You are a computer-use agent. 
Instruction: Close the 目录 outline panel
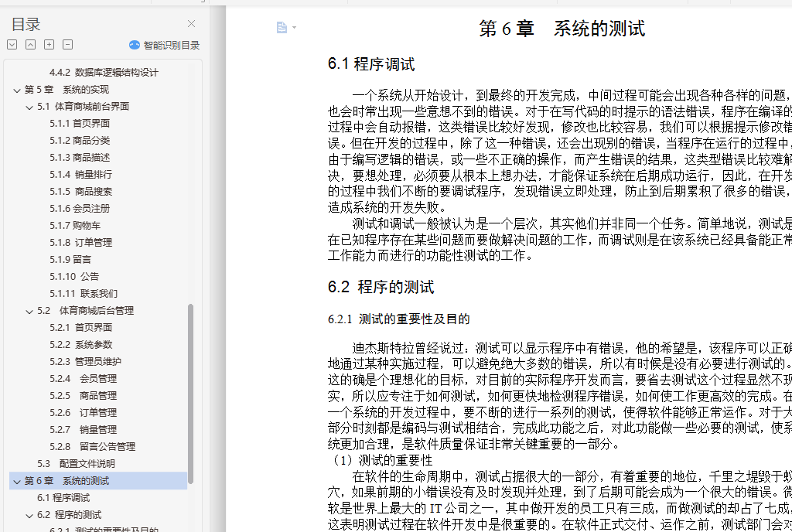(192, 24)
